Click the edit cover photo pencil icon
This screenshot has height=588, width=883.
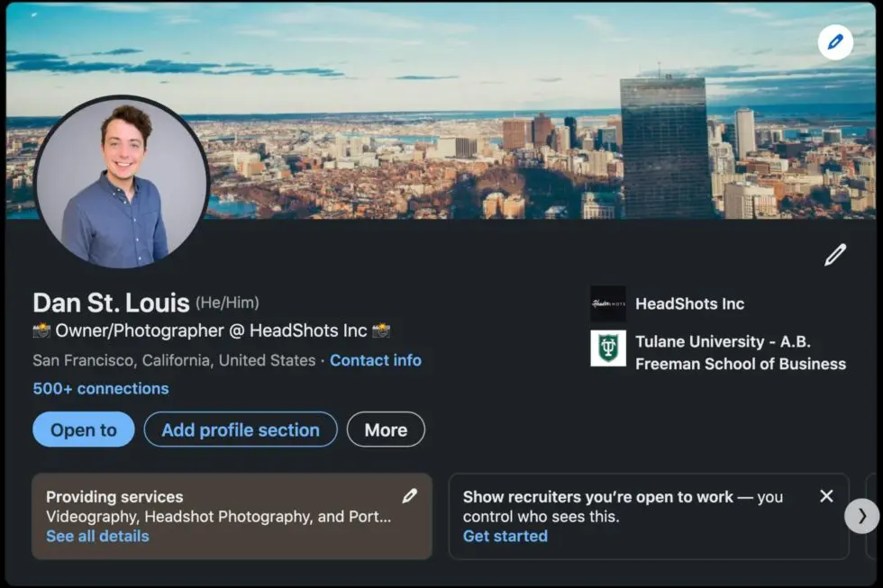(835, 42)
